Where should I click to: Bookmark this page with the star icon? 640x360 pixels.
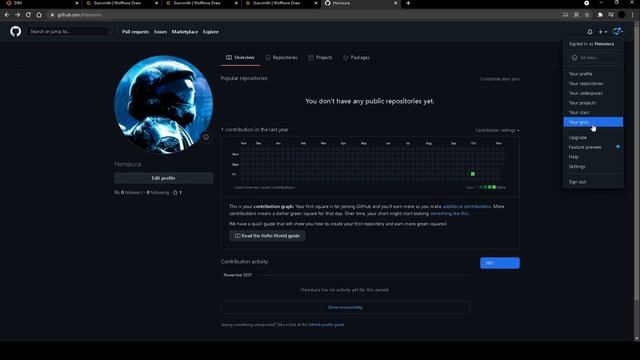pos(587,15)
